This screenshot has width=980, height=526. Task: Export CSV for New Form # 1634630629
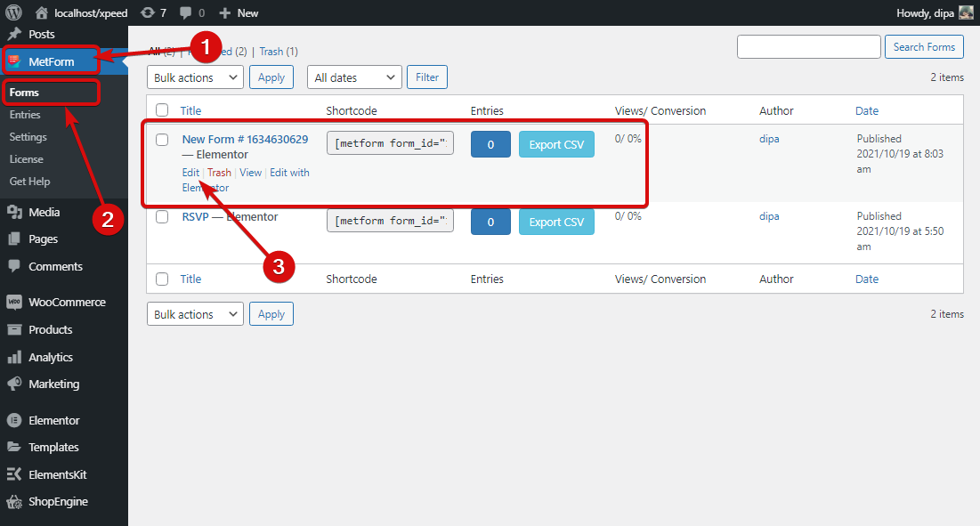[x=556, y=144]
